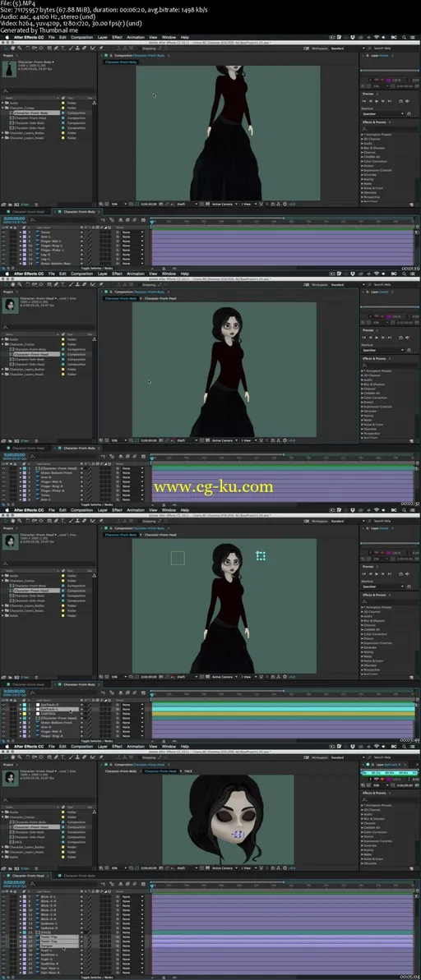Expand the Distort effects category in frame 00:02:32

(362, 402)
